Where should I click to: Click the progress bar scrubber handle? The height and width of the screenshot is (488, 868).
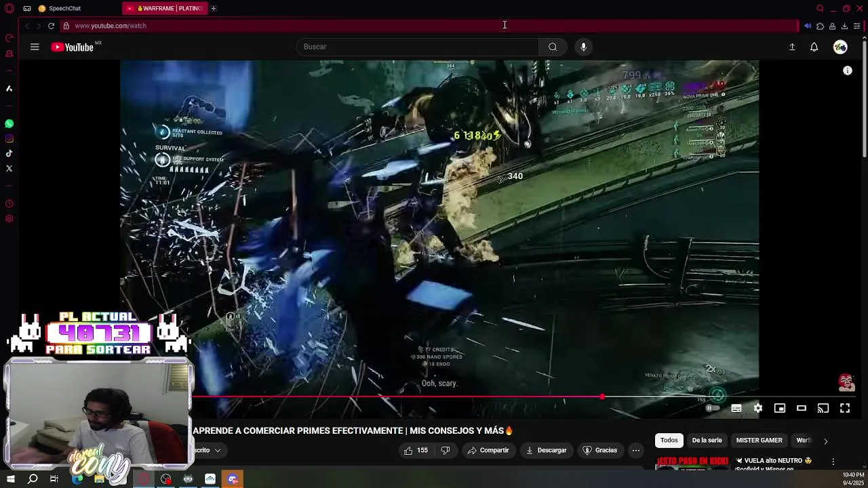click(x=602, y=396)
